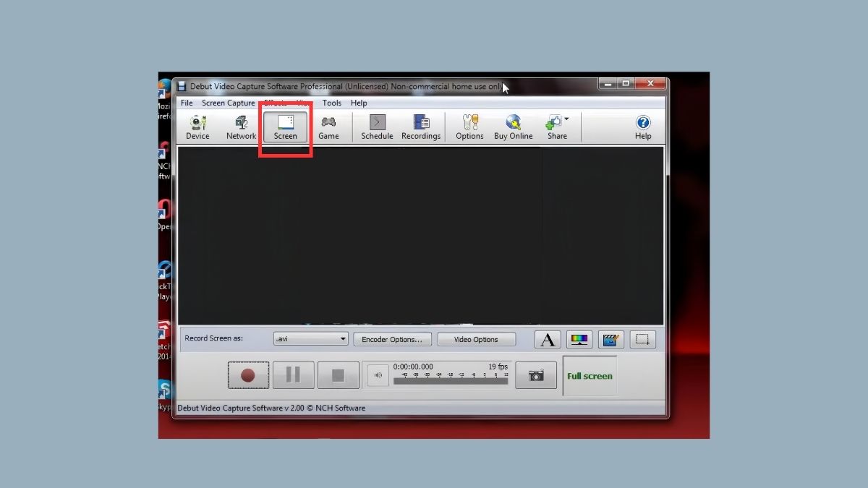868x488 pixels.
Task: Close the Debut window
Action: pos(651,84)
